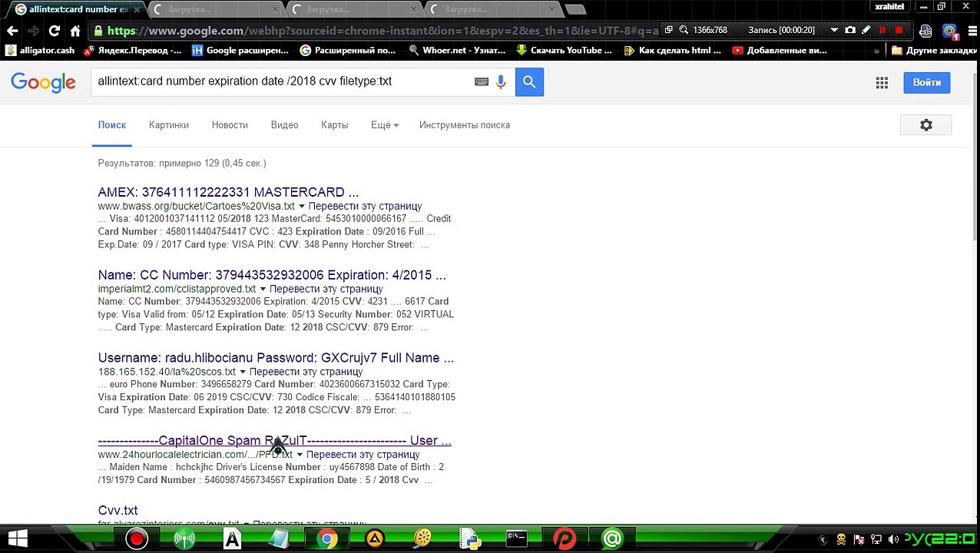
Task: Open the red record app in taskbar
Action: (137, 539)
